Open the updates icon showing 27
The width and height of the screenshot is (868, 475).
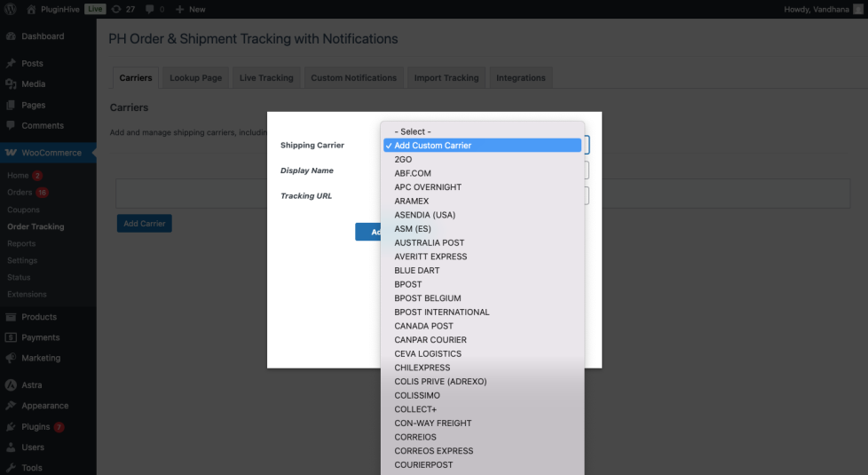pos(116,9)
